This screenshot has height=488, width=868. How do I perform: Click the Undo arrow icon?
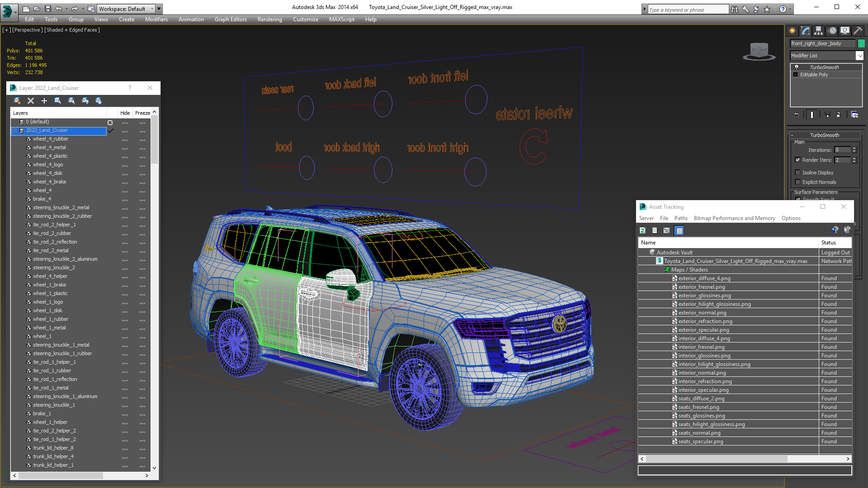(x=59, y=9)
